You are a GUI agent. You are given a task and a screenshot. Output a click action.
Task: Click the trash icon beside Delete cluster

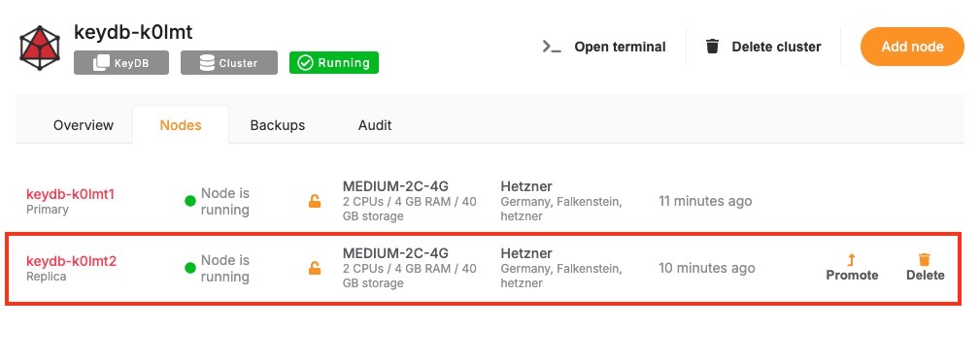(713, 47)
